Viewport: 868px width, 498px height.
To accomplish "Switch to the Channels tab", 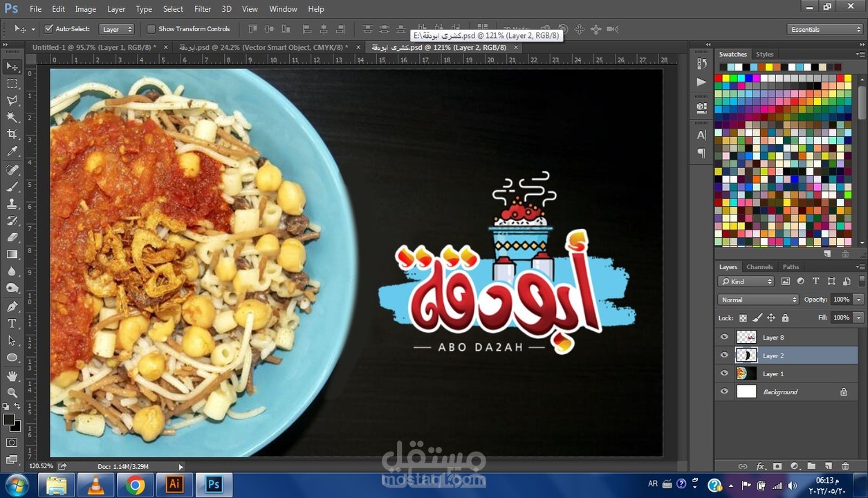I will click(759, 267).
